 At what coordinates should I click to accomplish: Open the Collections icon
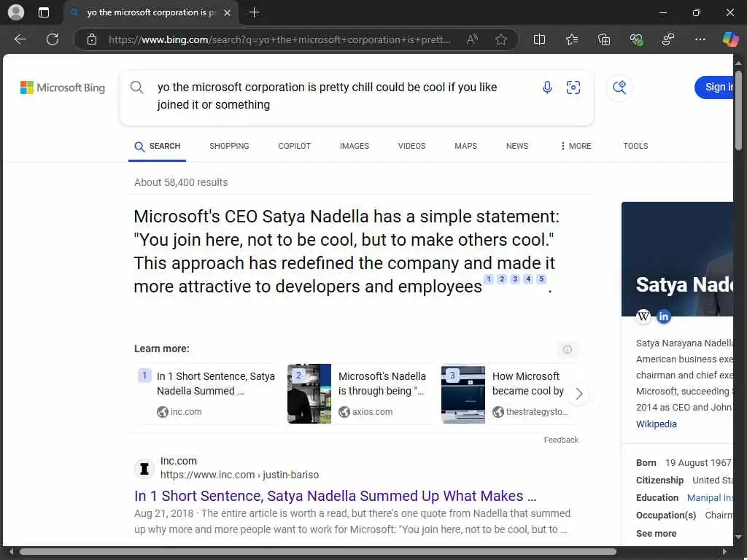[x=603, y=39]
